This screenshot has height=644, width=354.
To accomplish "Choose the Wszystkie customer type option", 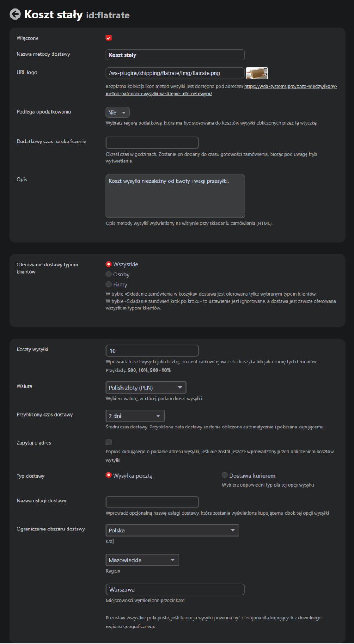I will point(109,264).
